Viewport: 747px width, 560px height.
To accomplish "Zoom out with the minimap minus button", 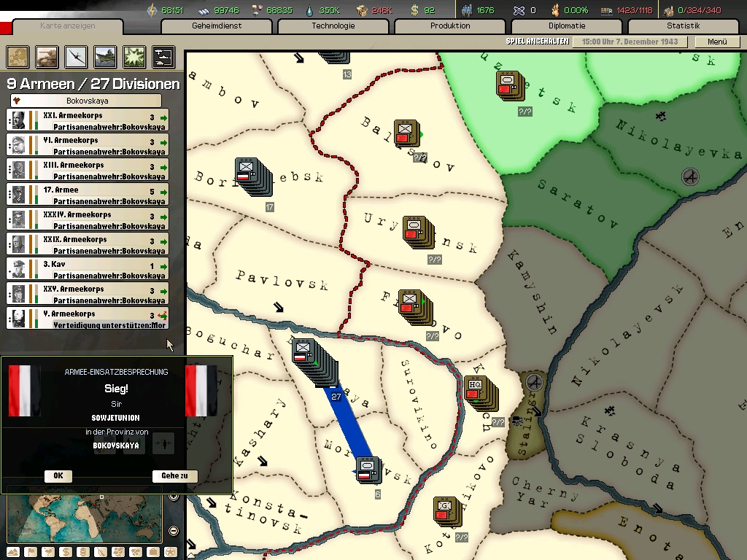I will coord(174,531).
